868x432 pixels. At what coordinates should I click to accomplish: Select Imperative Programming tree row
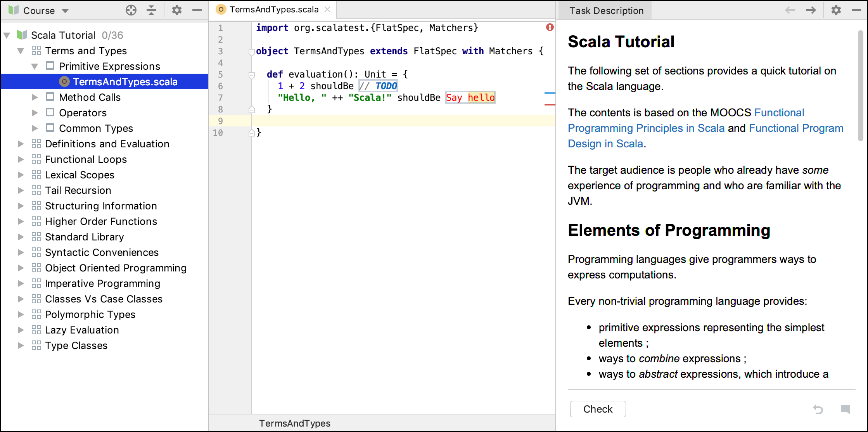(105, 283)
